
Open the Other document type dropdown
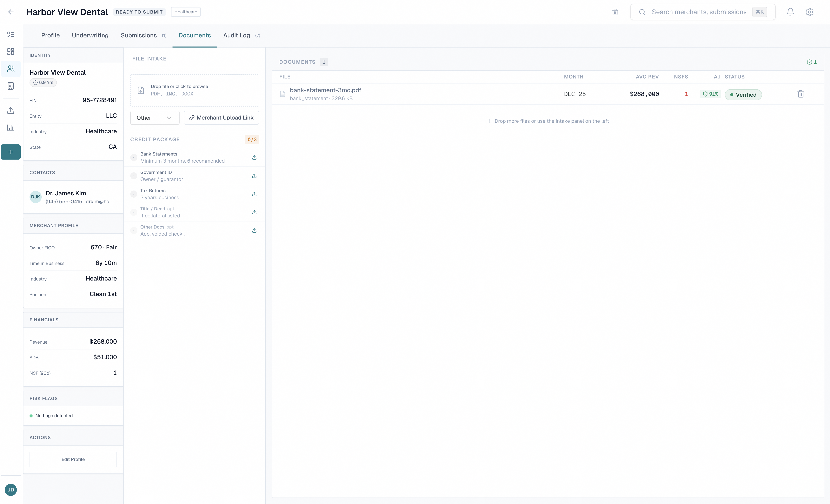tap(155, 118)
